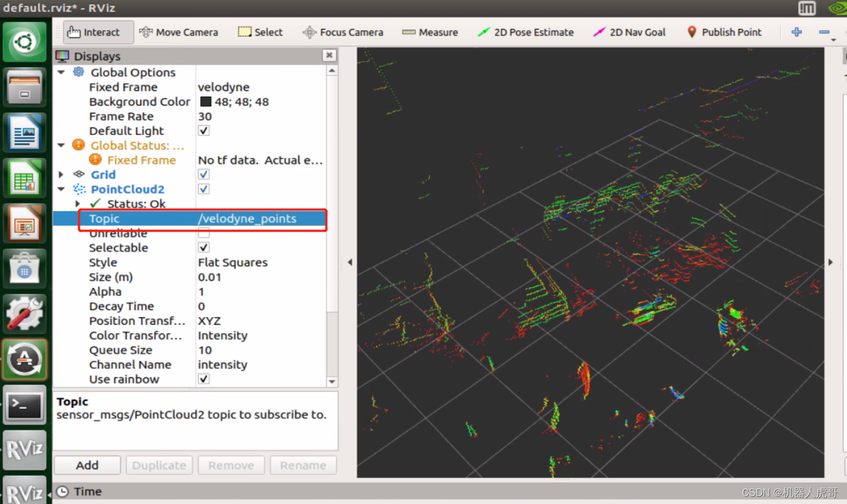The height and width of the screenshot is (504, 847).
Task: Select the 2D Nav Goal tool
Action: (629, 32)
